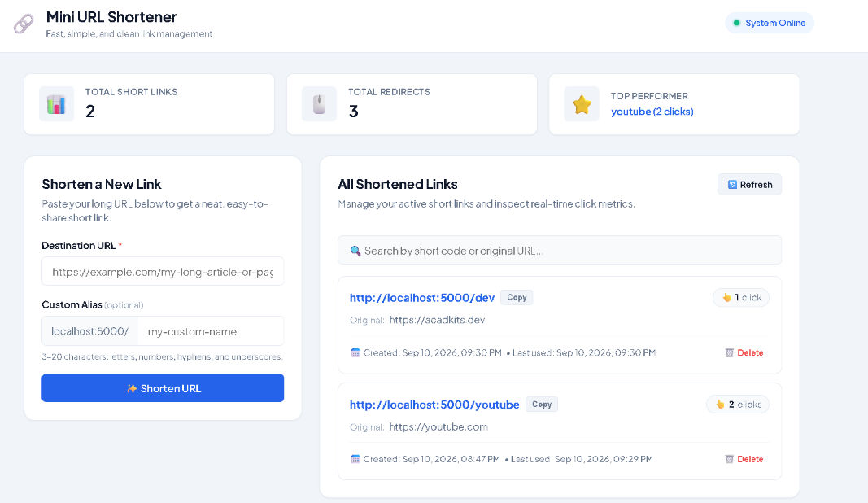Open the http://localhost:5000/dev link

[x=422, y=298]
